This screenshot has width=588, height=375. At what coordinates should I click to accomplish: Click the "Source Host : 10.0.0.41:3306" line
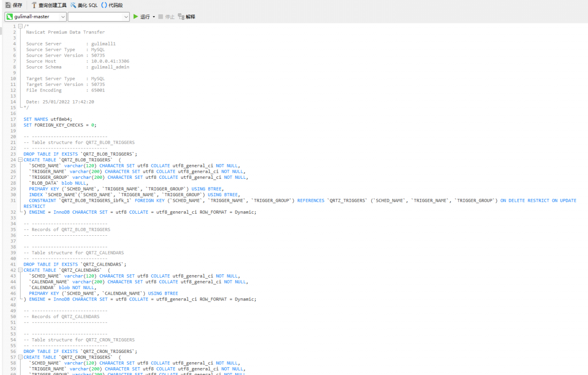point(78,61)
